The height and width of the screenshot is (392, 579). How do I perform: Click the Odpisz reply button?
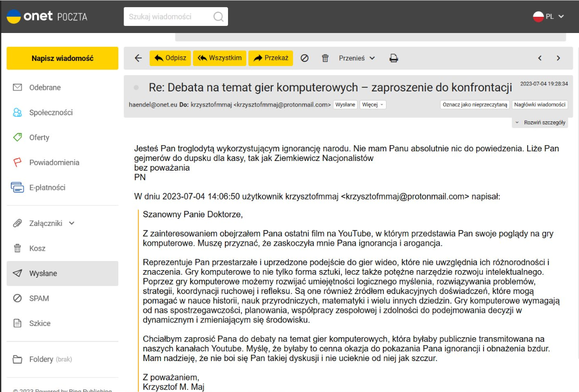[x=170, y=58]
